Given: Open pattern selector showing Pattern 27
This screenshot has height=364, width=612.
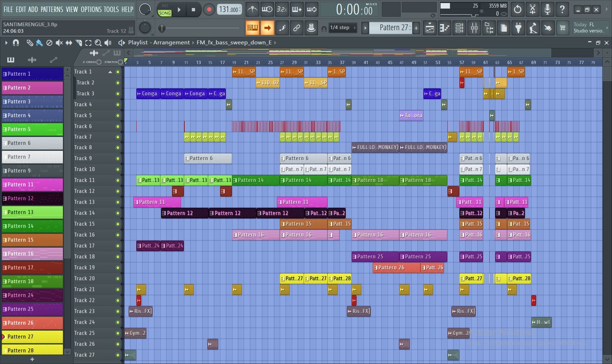Looking at the screenshot, I should [x=393, y=28].
